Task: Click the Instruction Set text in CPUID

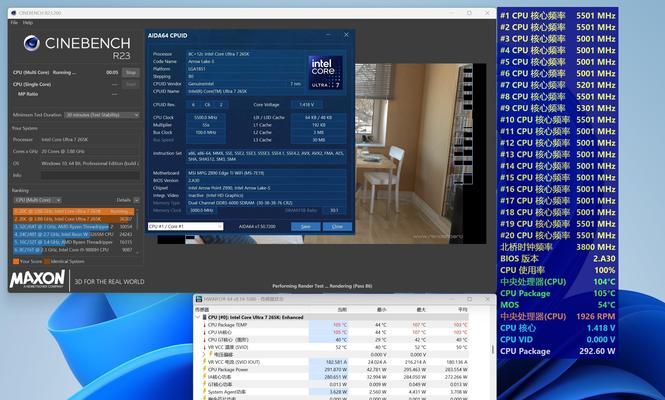Action: point(266,156)
